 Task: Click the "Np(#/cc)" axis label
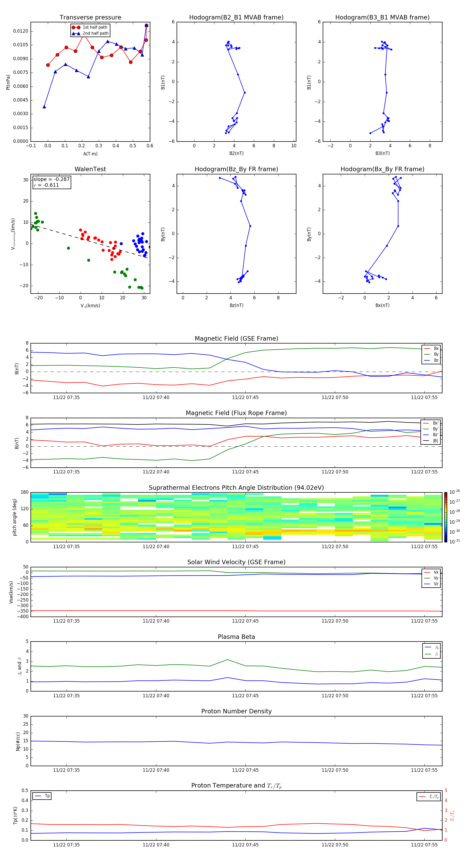[18, 741]
